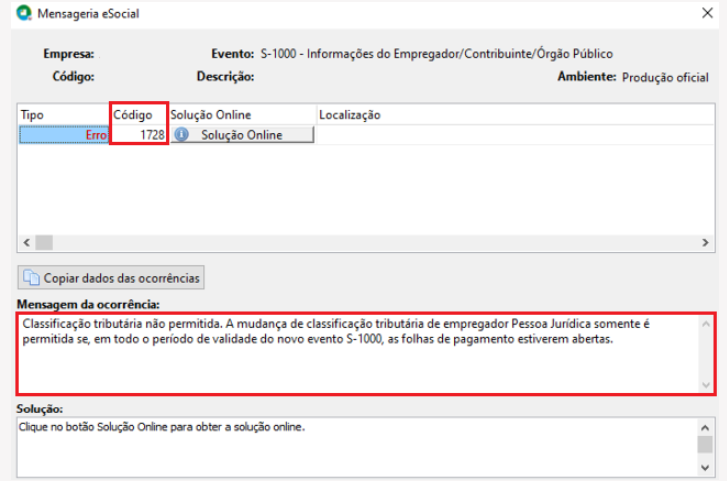Click inside the Mensagem da ocorrência text
The image size is (727, 481).
coord(336,331)
